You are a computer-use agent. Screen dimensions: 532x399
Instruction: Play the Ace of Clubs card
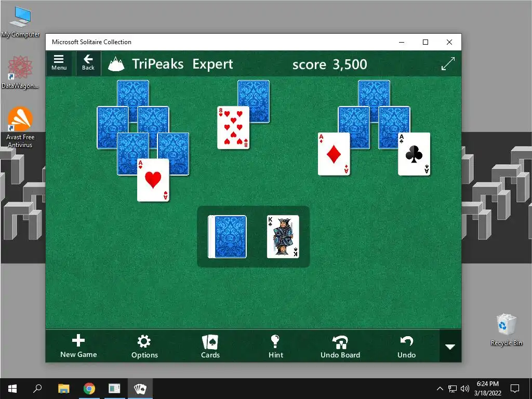[414, 154]
